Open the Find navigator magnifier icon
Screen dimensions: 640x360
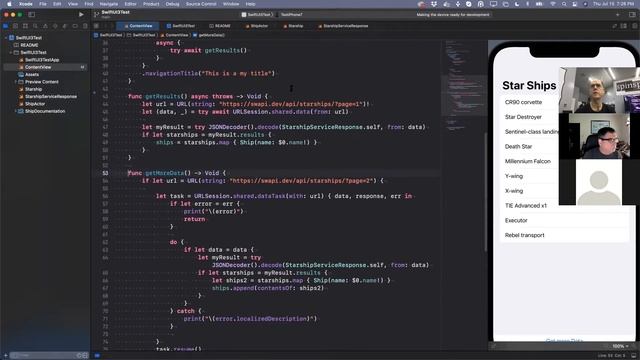[35, 26]
